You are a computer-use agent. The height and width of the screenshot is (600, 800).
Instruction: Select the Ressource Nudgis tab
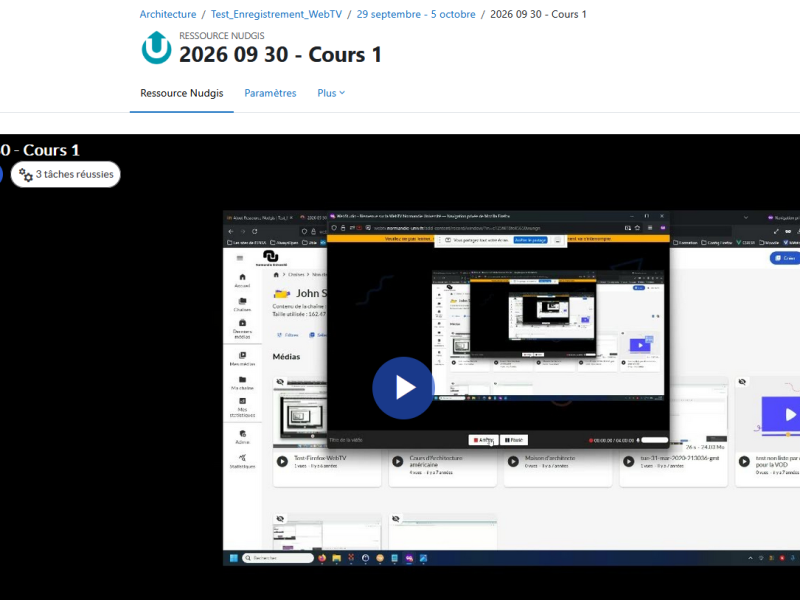pyautogui.click(x=182, y=93)
